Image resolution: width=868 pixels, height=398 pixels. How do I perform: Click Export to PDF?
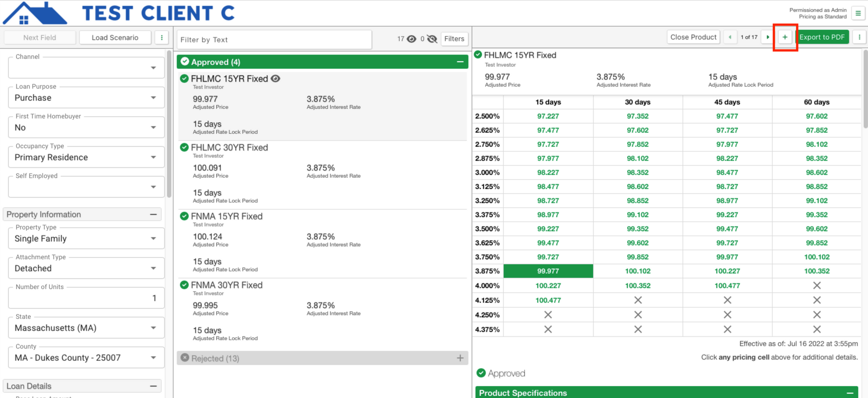pos(822,37)
